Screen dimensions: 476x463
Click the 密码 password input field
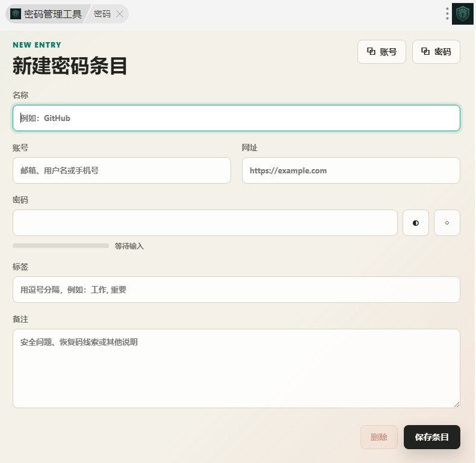pos(205,223)
